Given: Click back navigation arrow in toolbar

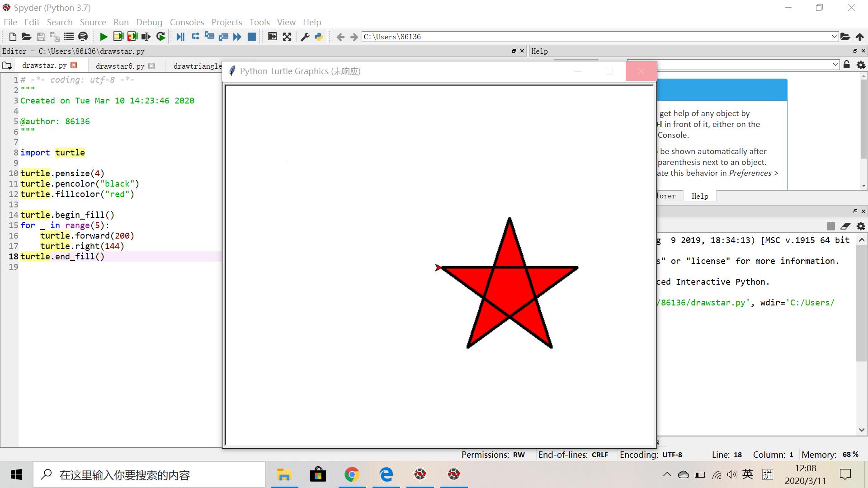Looking at the screenshot, I should pyautogui.click(x=340, y=37).
